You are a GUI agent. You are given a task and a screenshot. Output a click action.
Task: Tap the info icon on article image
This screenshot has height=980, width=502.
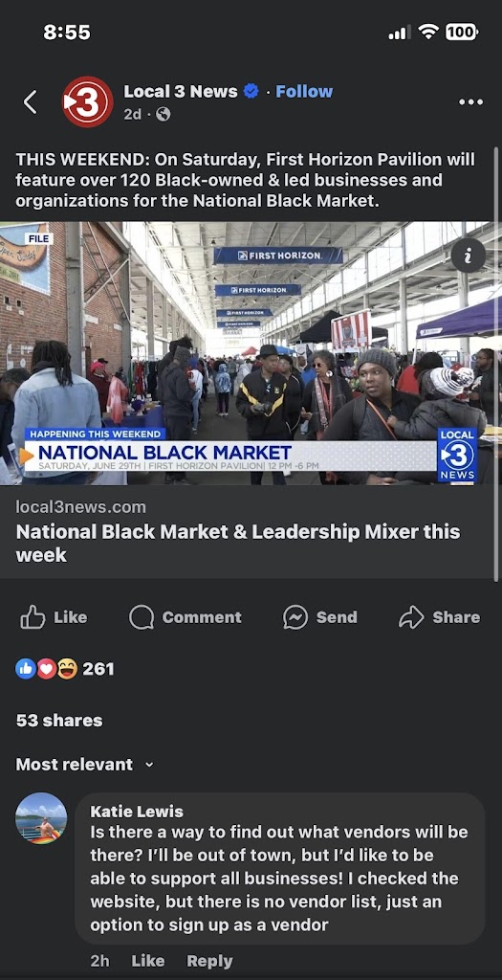click(x=468, y=256)
